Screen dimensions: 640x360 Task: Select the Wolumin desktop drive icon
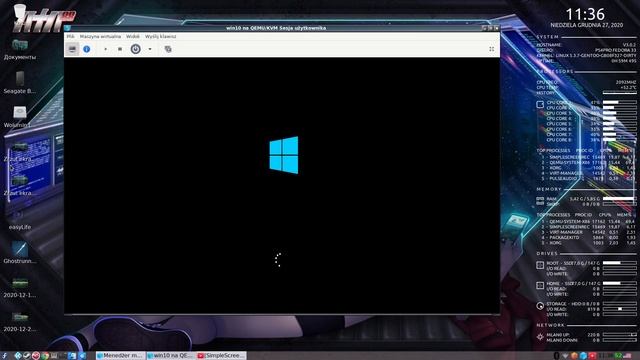(20, 117)
